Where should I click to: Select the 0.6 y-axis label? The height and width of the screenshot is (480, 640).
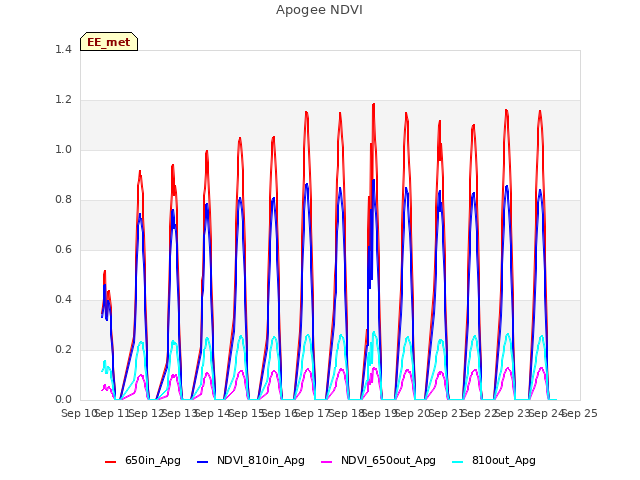[x=63, y=249]
